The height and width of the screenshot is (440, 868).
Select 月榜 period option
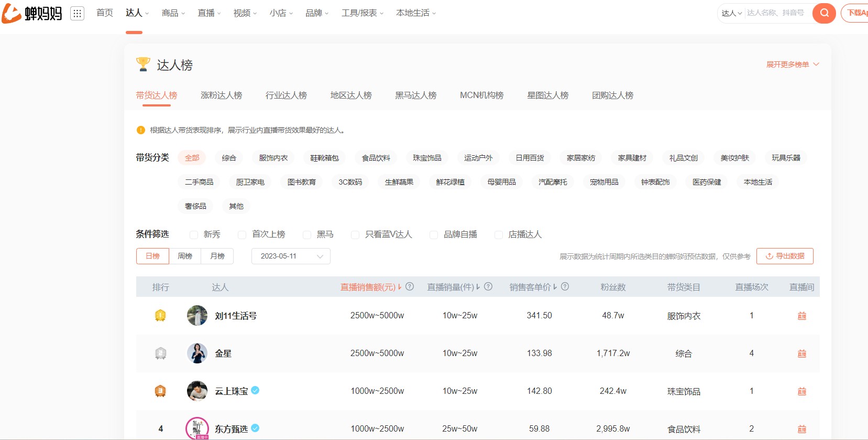click(x=217, y=256)
